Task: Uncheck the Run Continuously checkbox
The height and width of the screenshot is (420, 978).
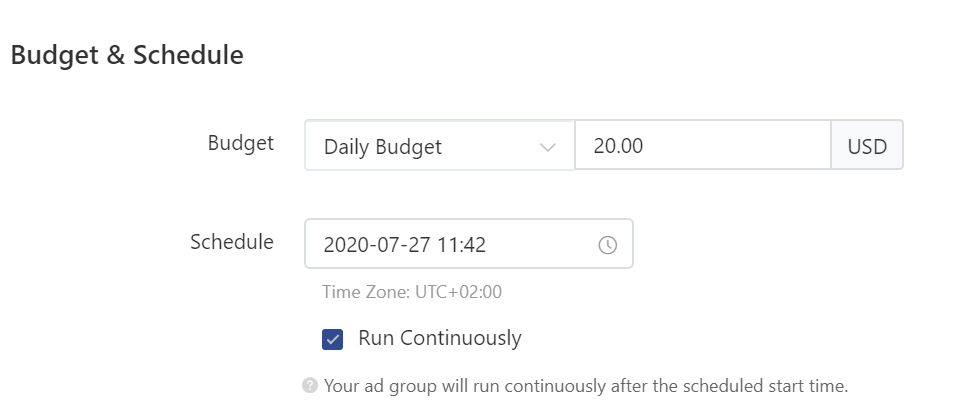Action: 332,339
